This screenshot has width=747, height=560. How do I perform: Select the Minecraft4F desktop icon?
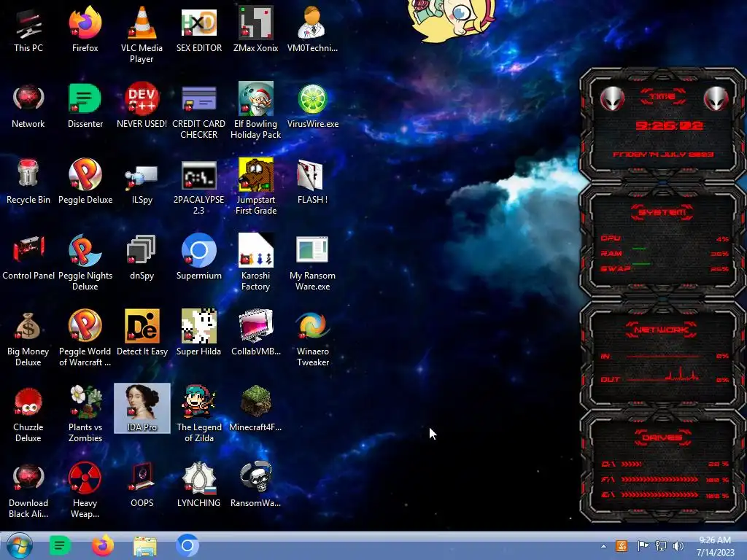pyautogui.click(x=256, y=409)
